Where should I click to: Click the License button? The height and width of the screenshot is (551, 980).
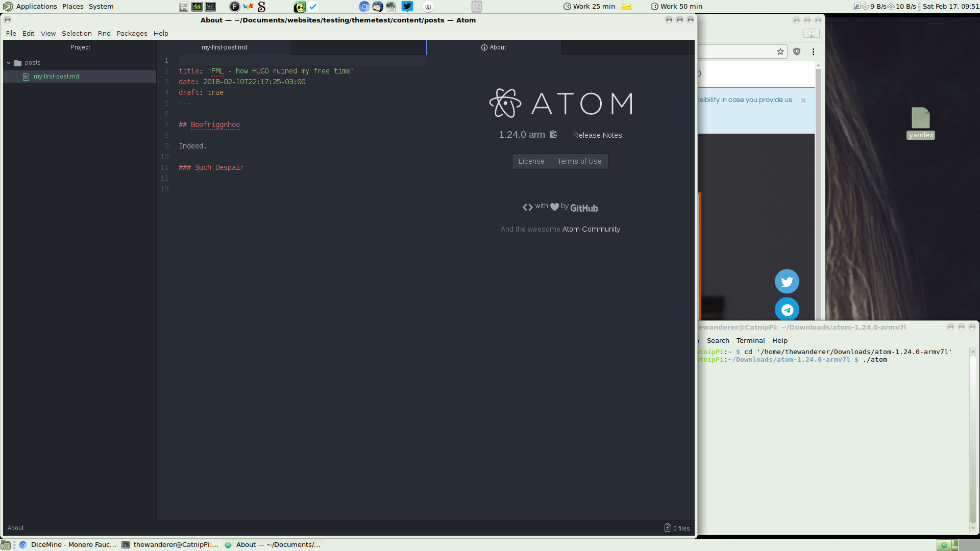pyautogui.click(x=531, y=161)
